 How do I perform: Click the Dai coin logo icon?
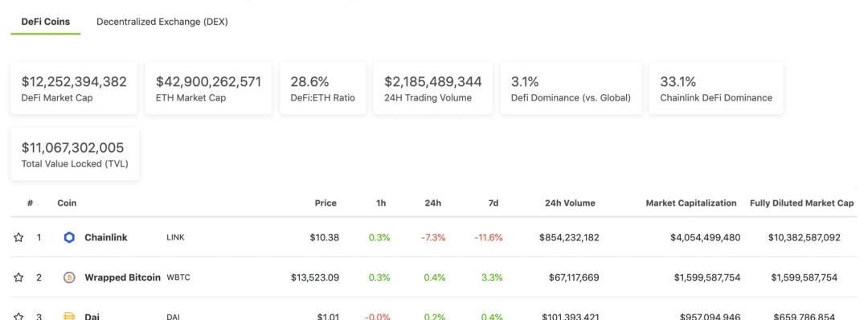click(x=69, y=317)
